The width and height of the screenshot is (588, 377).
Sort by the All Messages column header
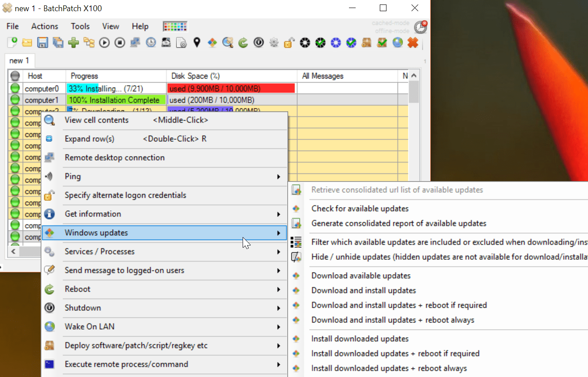coord(348,76)
